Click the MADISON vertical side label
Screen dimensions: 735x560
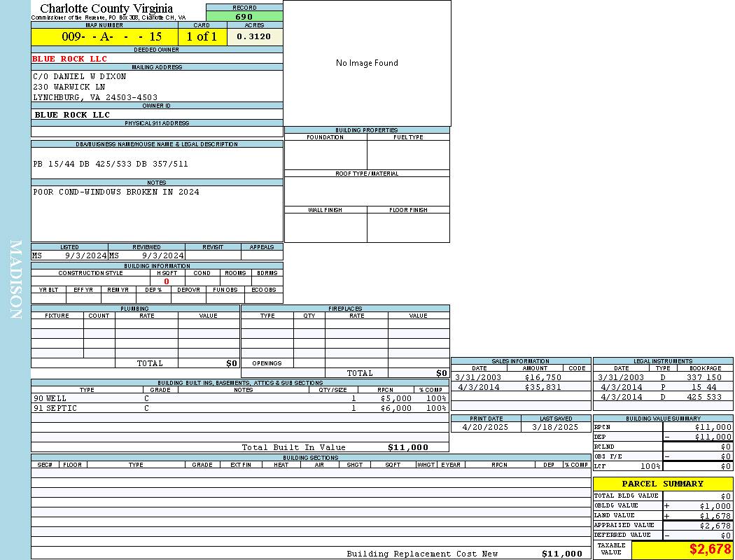pyautogui.click(x=15, y=280)
